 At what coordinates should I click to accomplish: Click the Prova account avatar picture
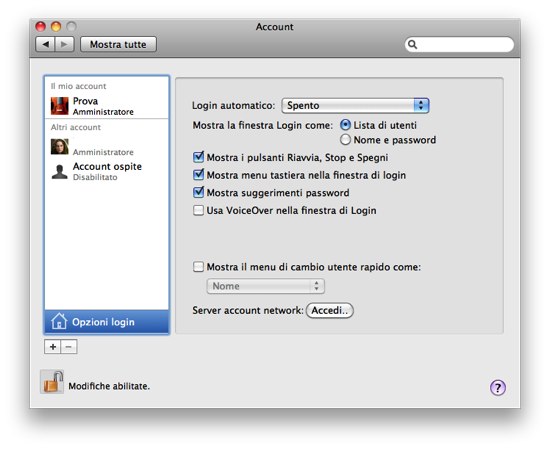tap(60, 106)
